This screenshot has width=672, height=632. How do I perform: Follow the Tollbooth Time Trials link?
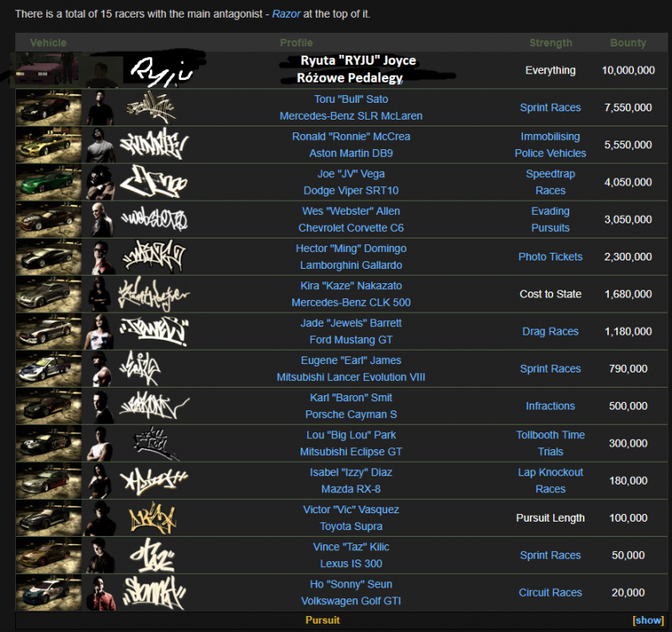[550, 443]
